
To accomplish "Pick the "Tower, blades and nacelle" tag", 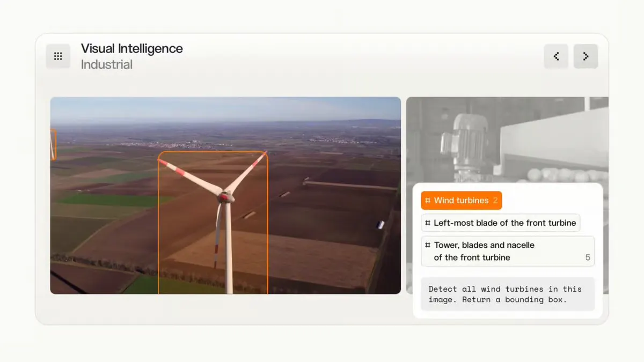I will click(508, 251).
